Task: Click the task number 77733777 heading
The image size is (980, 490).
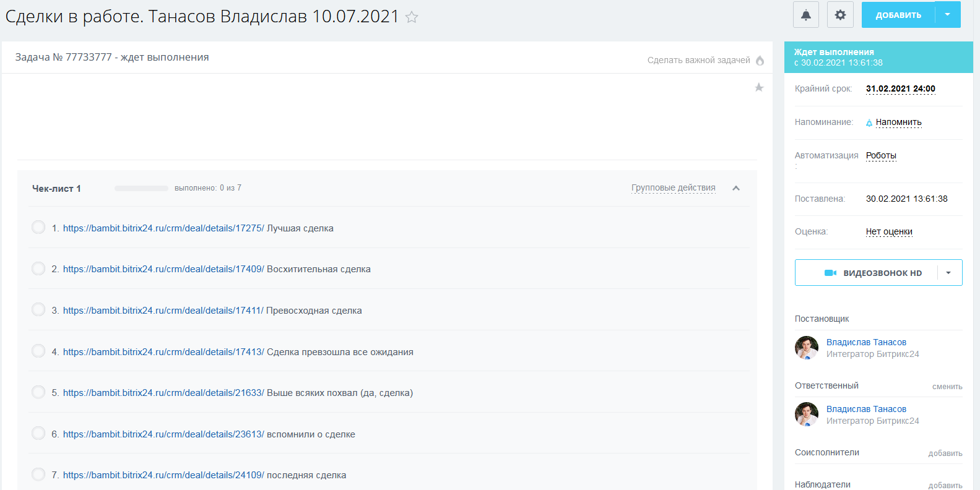Action: (x=112, y=57)
